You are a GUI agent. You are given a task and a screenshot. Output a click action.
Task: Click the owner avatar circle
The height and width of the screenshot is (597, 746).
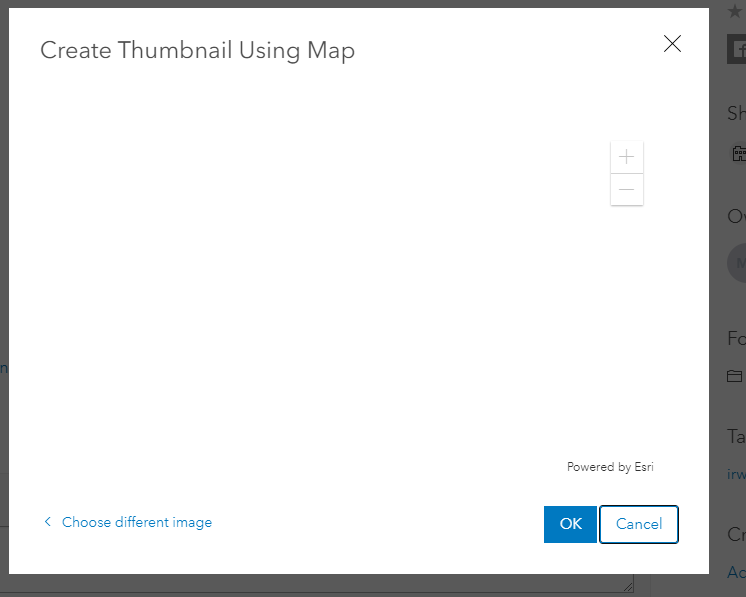(x=738, y=263)
